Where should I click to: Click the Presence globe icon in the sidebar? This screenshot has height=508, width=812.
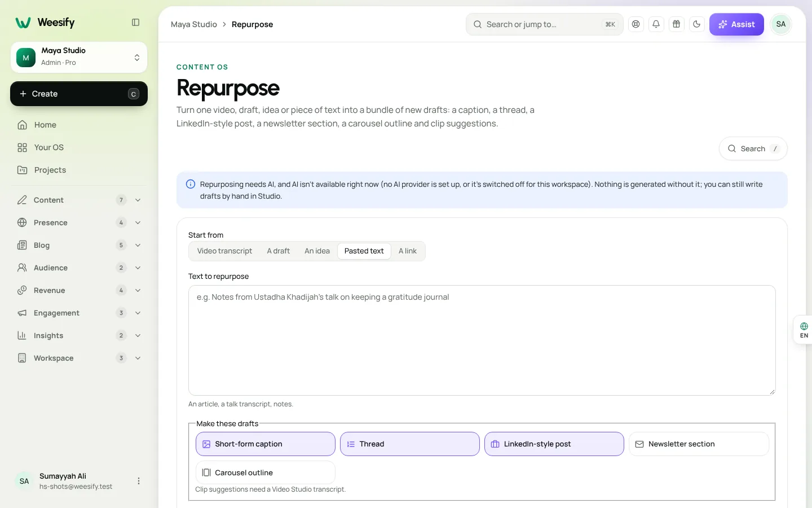[22, 222]
